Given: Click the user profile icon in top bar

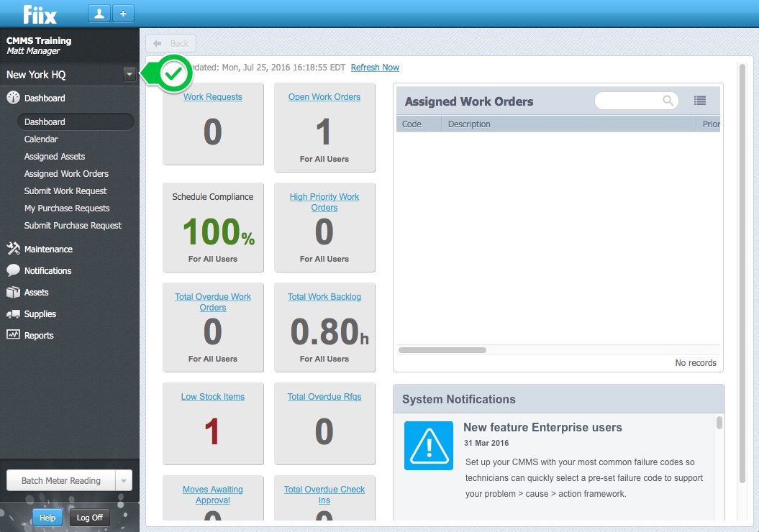Looking at the screenshot, I should pos(99,14).
